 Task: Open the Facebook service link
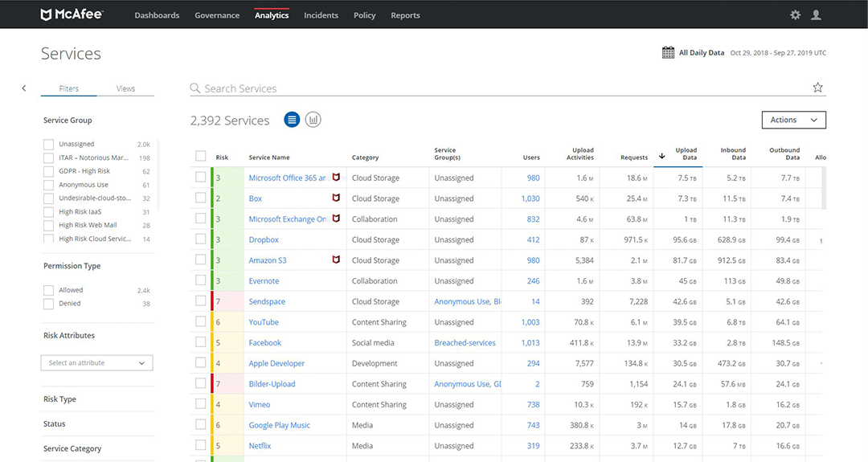click(x=264, y=342)
